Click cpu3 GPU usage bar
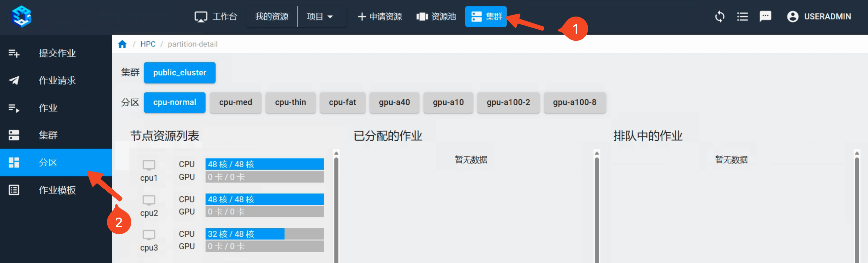 click(x=264, y=246)
